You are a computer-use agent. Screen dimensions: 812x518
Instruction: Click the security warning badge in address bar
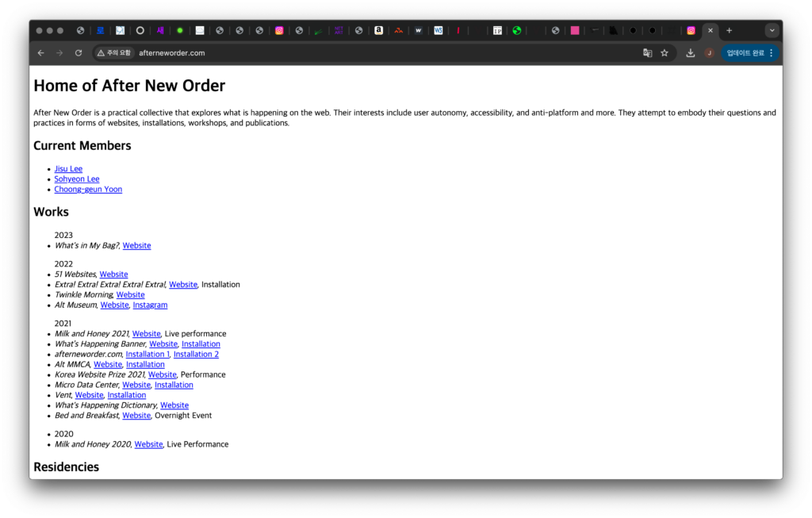(114, 53)
